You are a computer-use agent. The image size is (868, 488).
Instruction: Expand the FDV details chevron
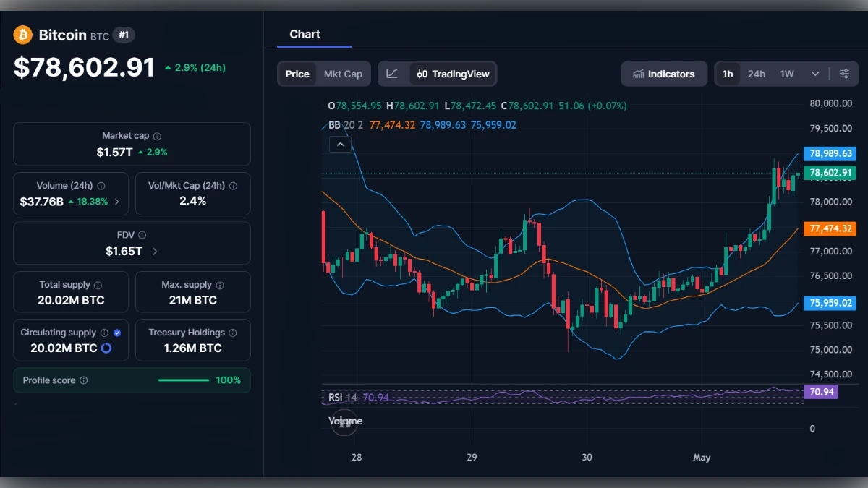pos(155,252)
